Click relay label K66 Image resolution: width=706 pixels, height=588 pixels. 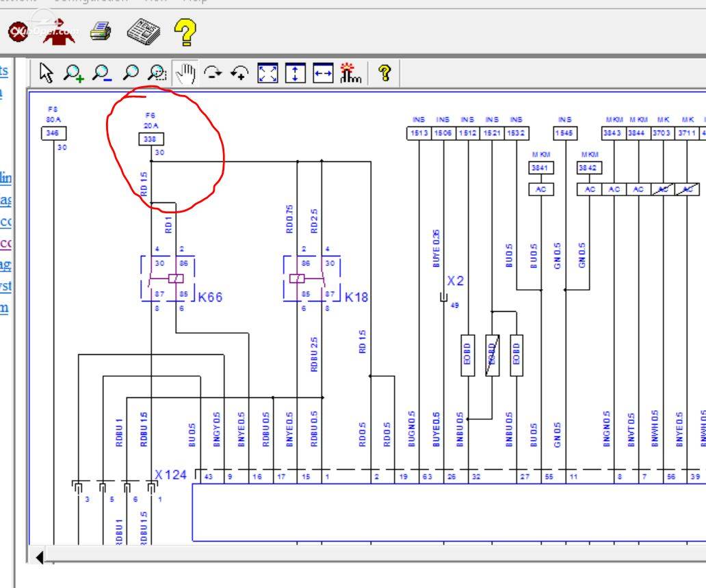[x=210, y=297]
